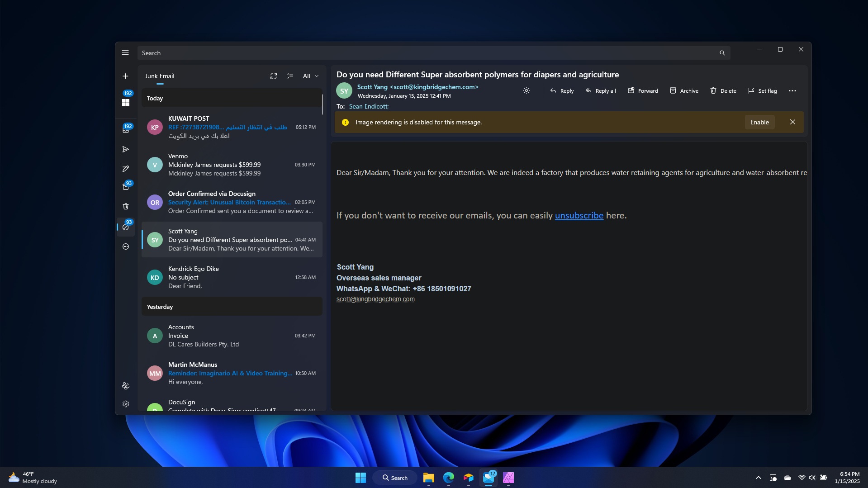The image size is (868, 488).
Task: Reply to Scott Yang's message
Action: click(562, 91)
